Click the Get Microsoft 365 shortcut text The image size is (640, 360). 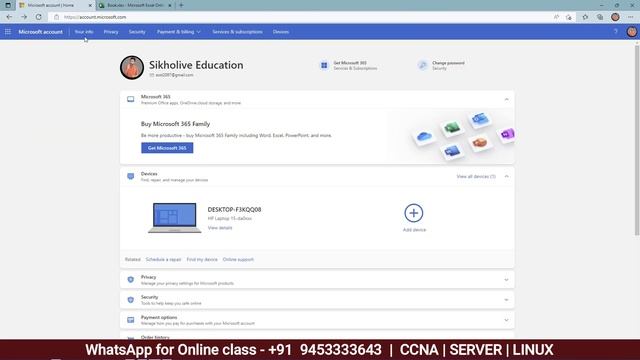350,63
